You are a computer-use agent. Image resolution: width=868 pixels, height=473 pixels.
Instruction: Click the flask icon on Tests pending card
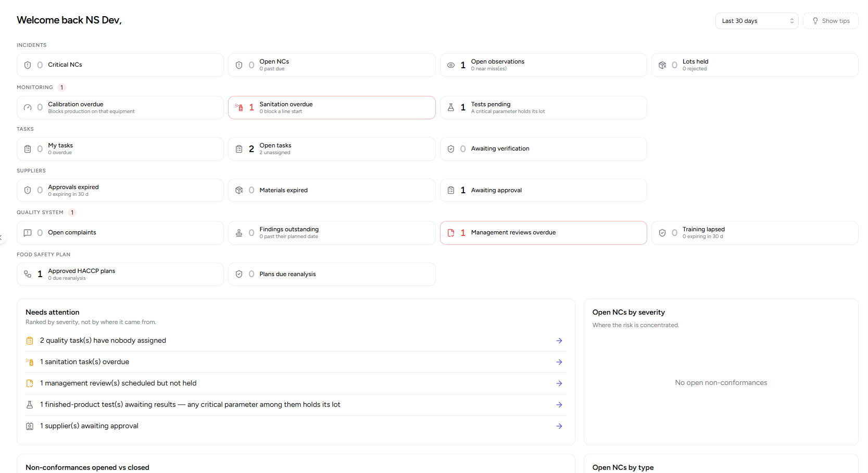click(x=451, y=107)
